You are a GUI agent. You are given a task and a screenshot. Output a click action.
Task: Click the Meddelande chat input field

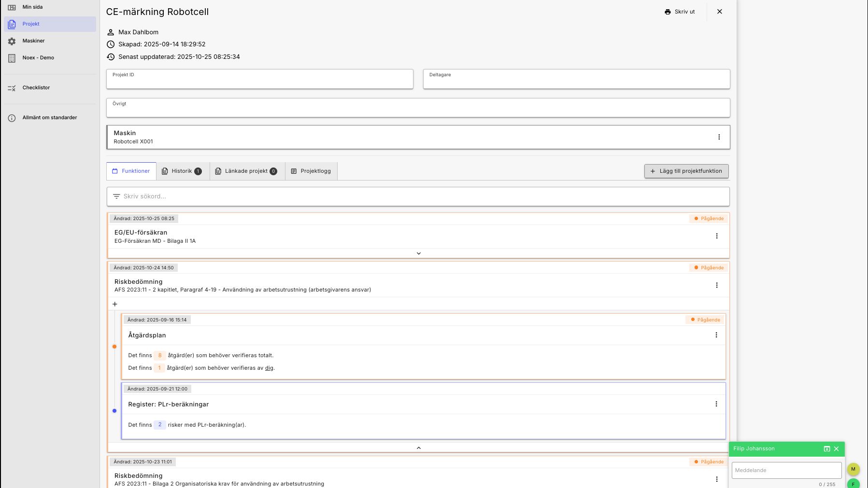(x=786, y=470)
